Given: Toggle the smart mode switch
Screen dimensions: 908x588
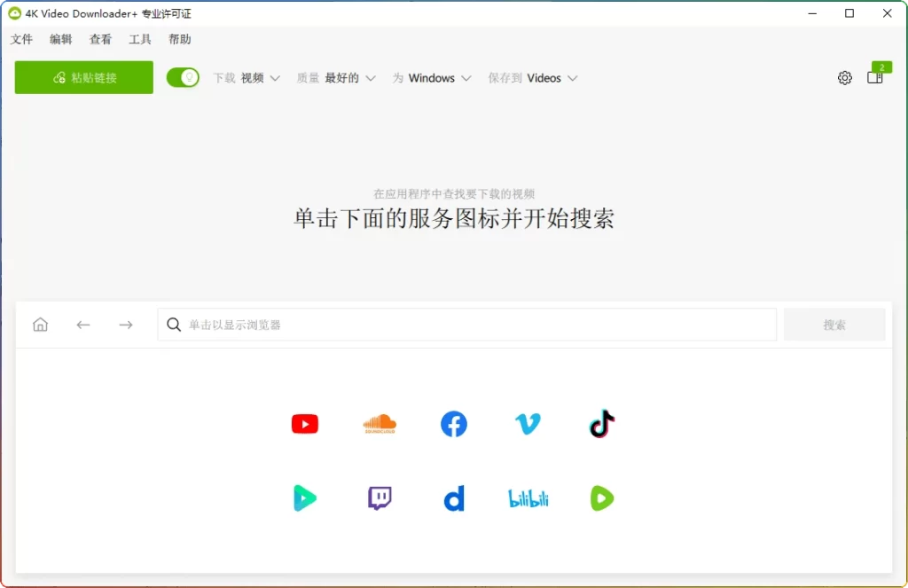Looking at the screenshot, I should 183,77.
